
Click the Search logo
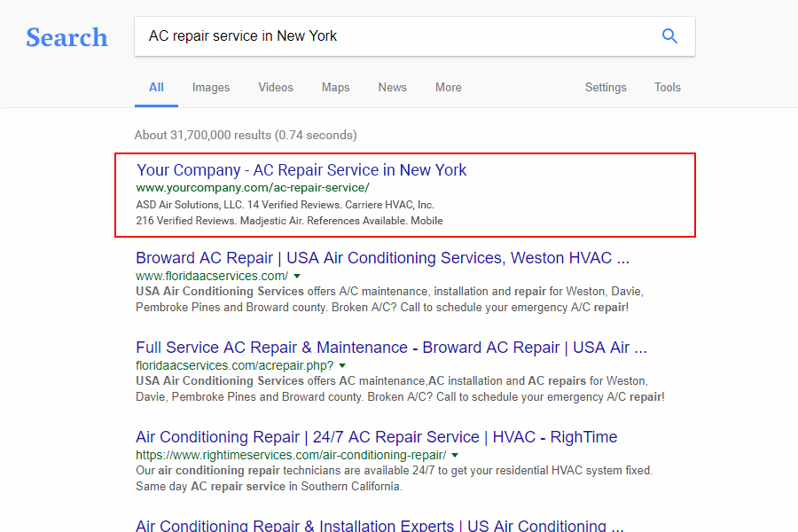[x=66, y=37]
